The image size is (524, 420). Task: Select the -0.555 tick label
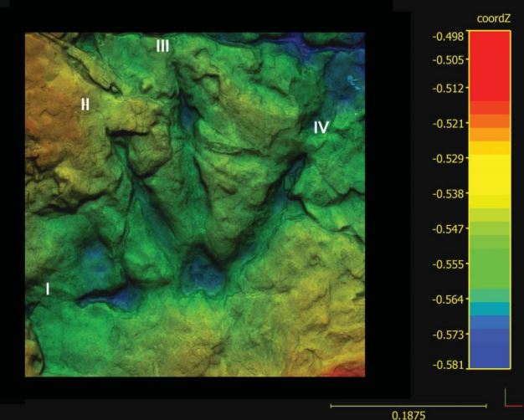click(x=446, y=264)
